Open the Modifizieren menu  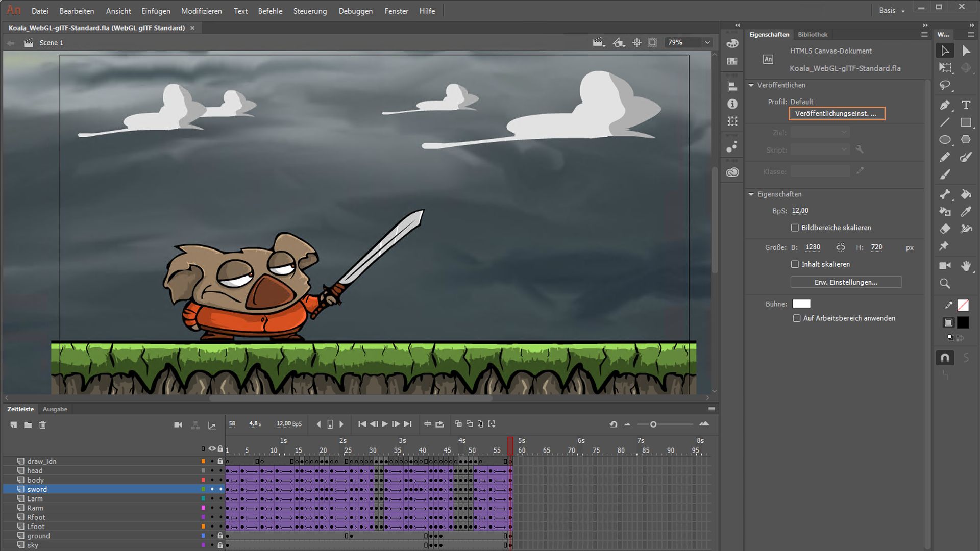tap(201, 11)
